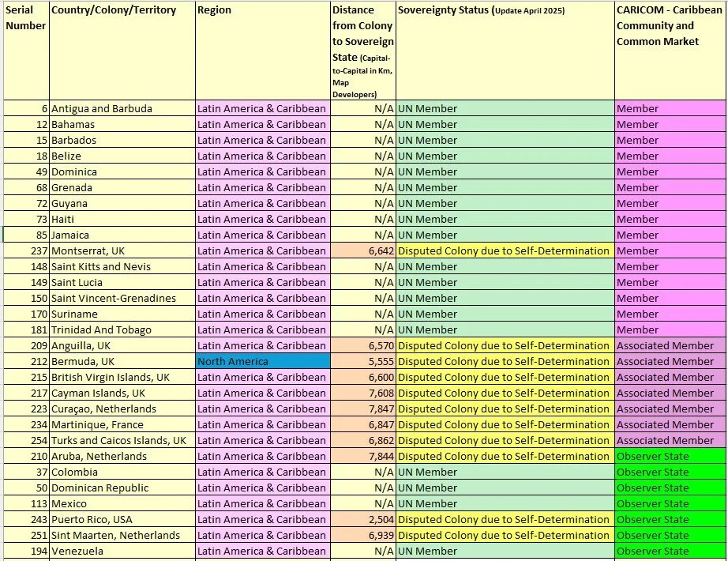The width and height of the screenshot is (728, 561).
Task: Click the Grenada country cell
Action: point(122,187)
